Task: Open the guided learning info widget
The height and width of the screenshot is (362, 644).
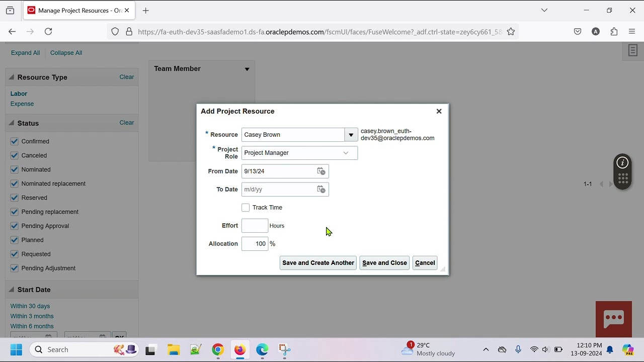Action: click(x=623, y=163)
